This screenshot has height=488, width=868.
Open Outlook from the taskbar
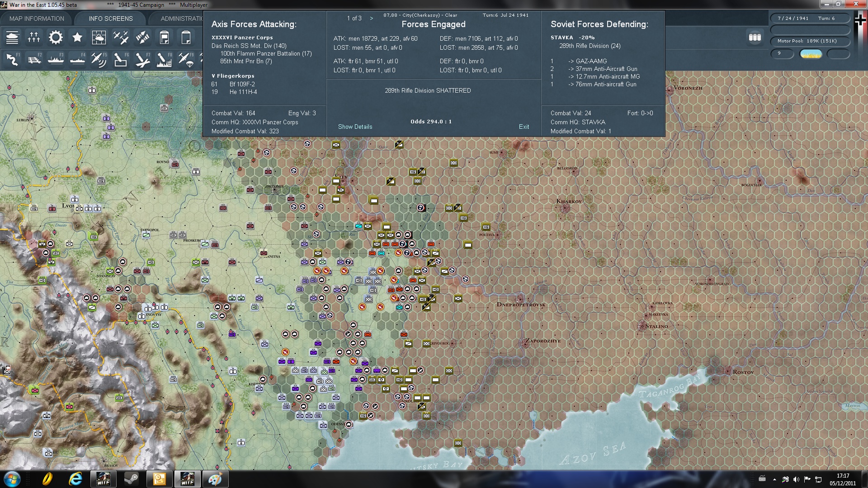coord(160,479)
